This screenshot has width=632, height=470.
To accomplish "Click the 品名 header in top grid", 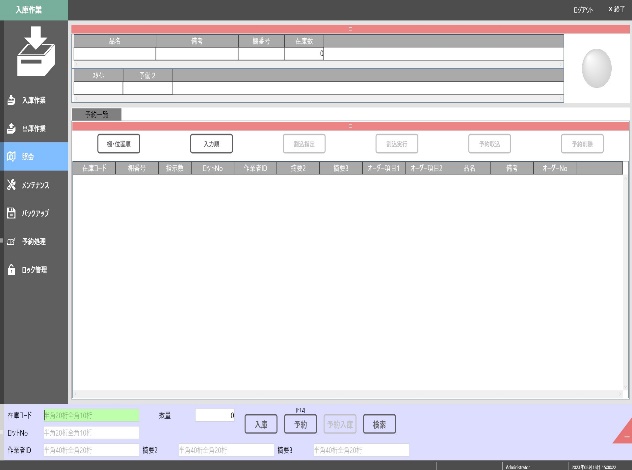I will pyautogui.click(x=114, y=41).
